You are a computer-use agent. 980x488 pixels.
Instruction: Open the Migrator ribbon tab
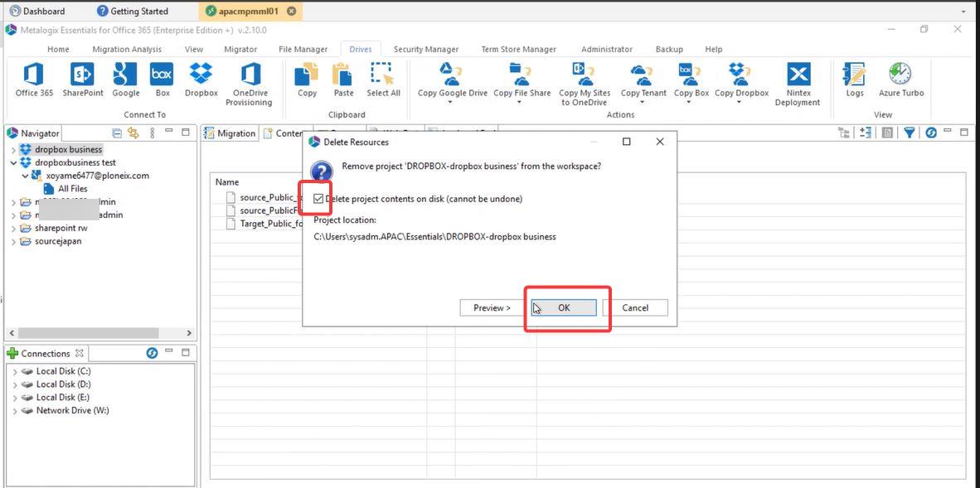(240, 50)
